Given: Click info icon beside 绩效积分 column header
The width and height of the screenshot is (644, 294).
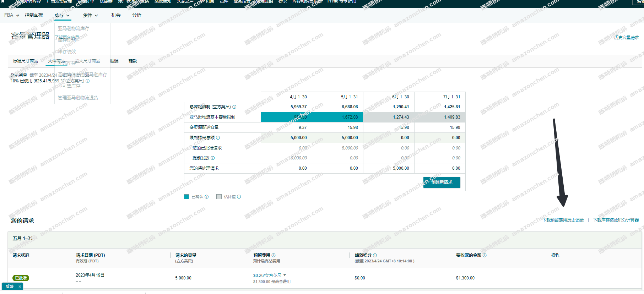Looking at the screenshot, I should tap(375, 255).
